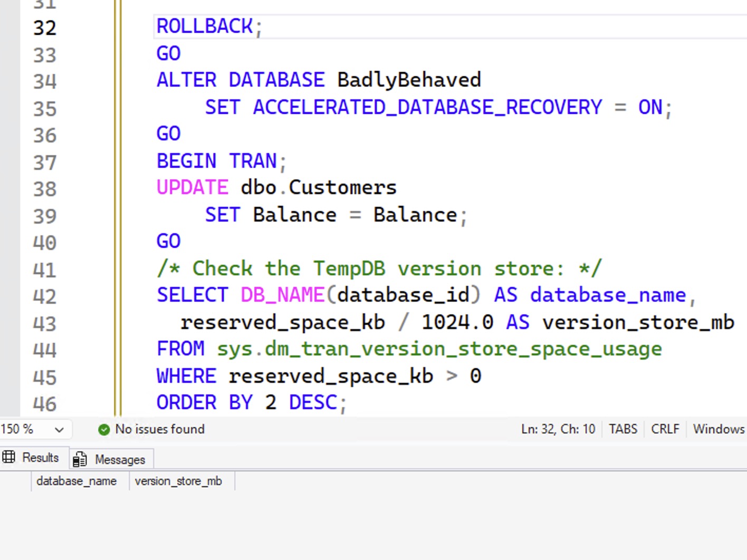Open the 150 % zoom dropdown

59,430
